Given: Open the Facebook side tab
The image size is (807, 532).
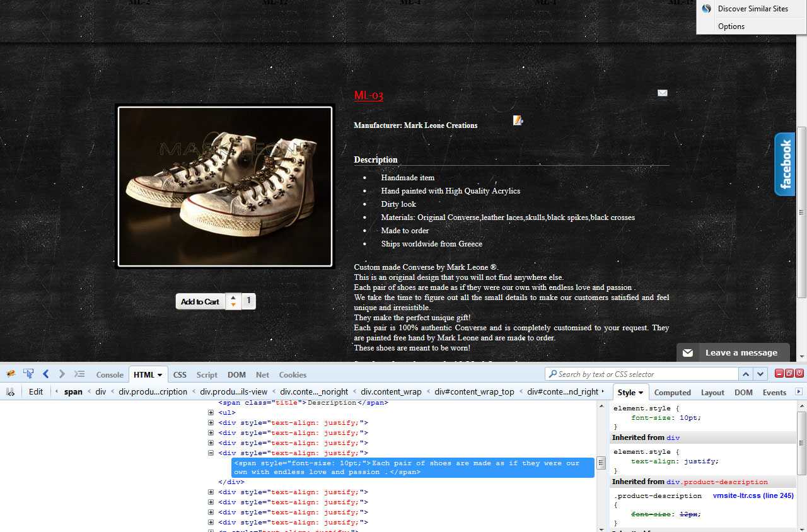Looking at the screenshot, I should (x=785, y=164).
